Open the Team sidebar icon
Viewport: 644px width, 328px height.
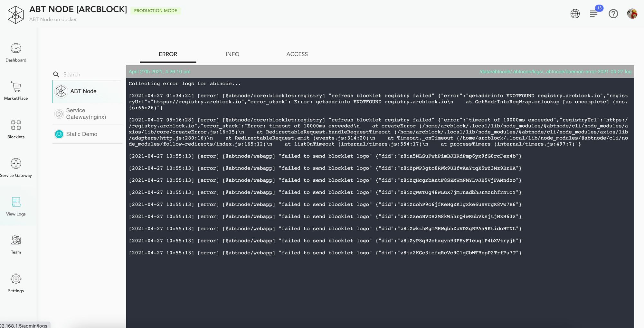tap(16, 241)
